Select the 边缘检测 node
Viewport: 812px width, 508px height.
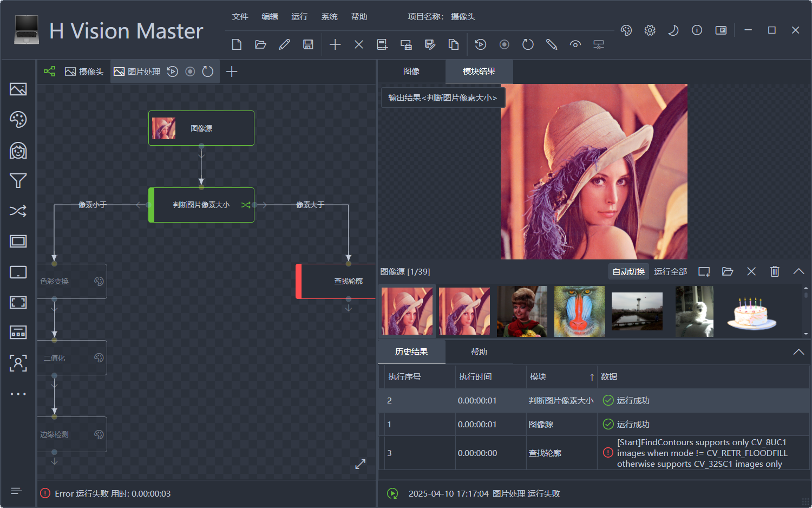[x=72, y=434]
